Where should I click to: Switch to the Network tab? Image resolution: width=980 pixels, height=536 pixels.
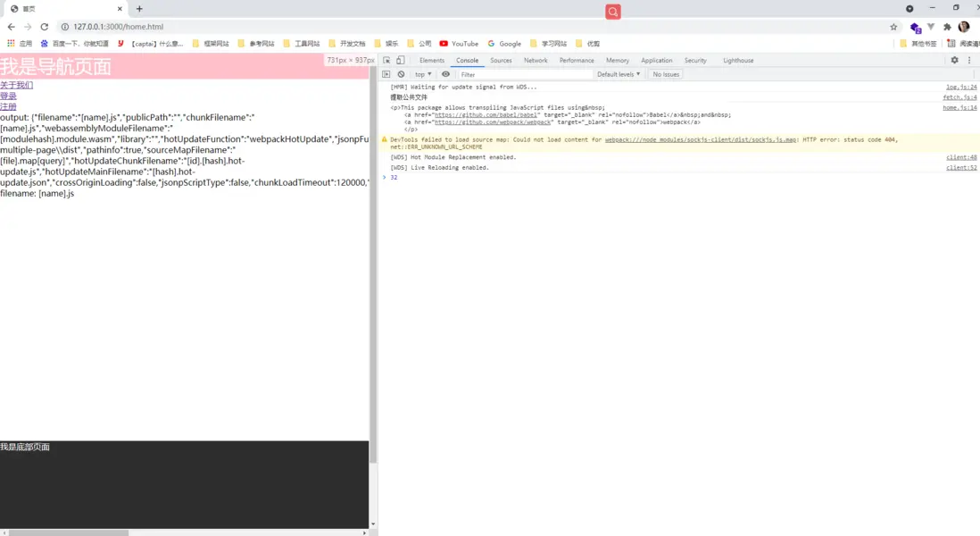pyautogui.click(x=536, y=61)
